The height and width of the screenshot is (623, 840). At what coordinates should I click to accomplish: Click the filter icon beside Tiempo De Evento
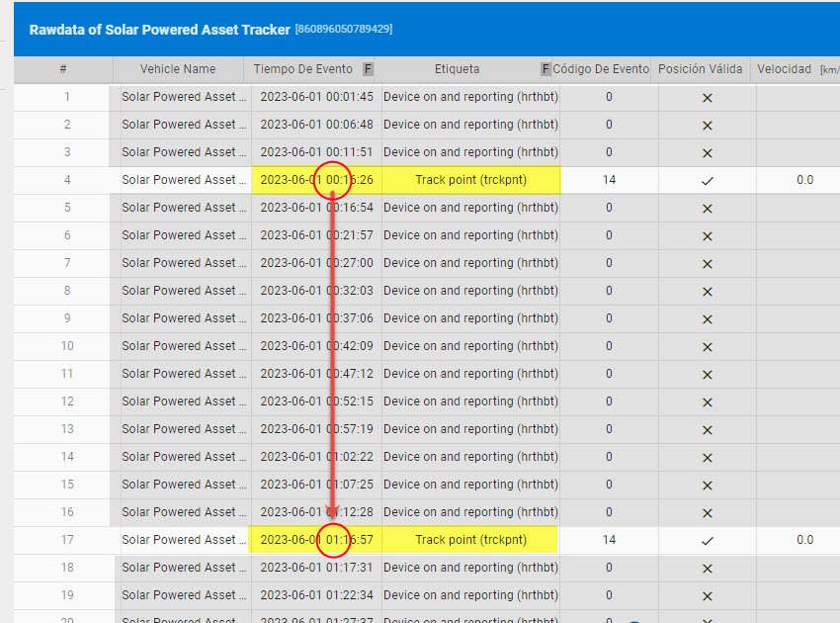click(x=369, y=69)
